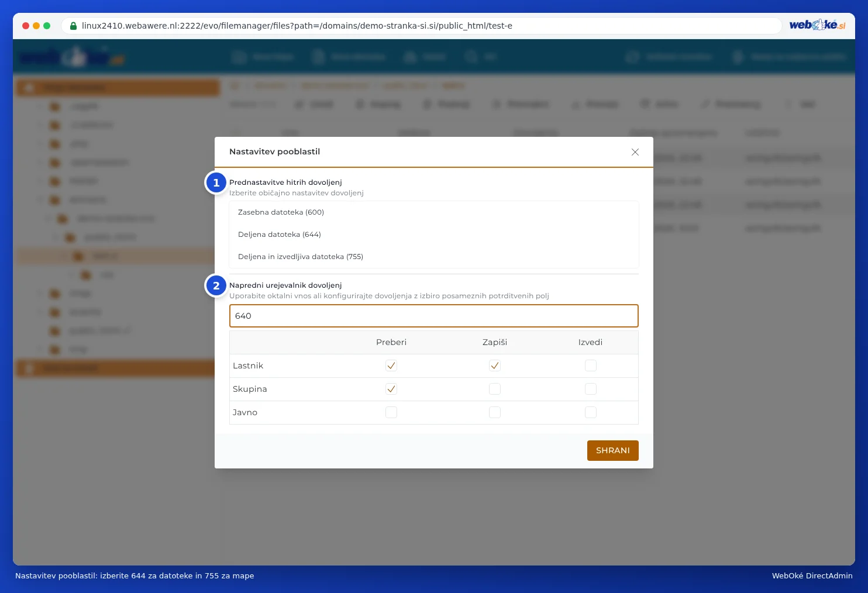Select the Zasebna datoteka (600) preset
The height and width of the screenshot is (593, 868).
433,212
